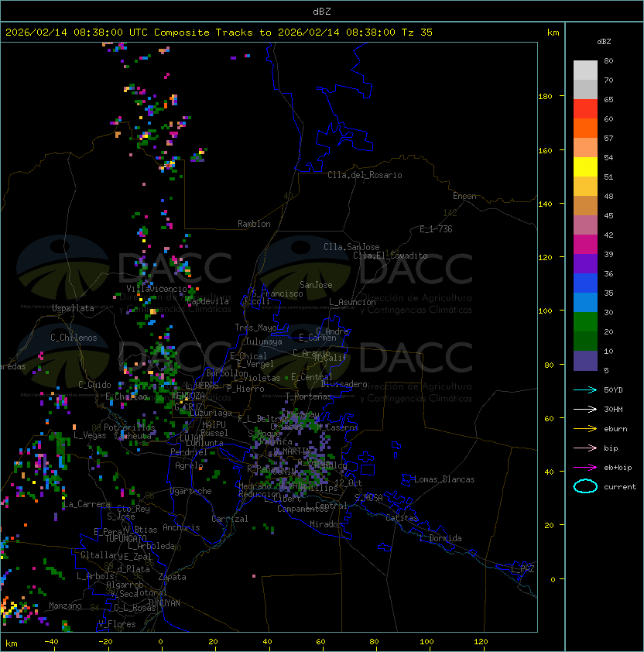Click the Uspallata label on map
The width and height of the screenshot is (644, 652).
point(73,308)
